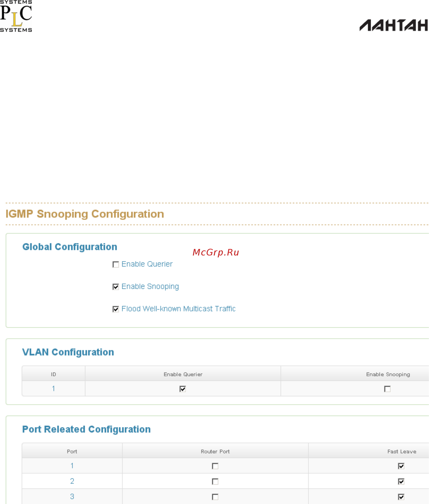Click the Port Releated Configuration section title
The image size is (429, 504).
pyautogui.click(x=86, y=429)
